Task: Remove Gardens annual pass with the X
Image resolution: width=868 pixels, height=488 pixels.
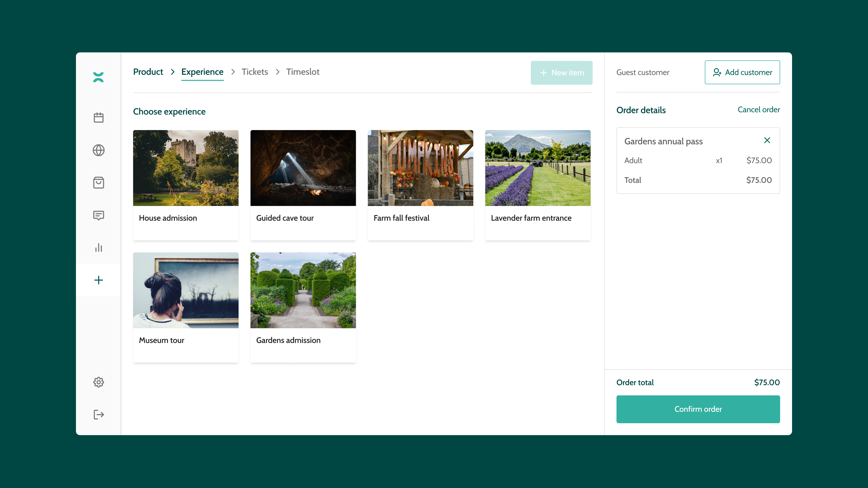Action: pos(767,141)
